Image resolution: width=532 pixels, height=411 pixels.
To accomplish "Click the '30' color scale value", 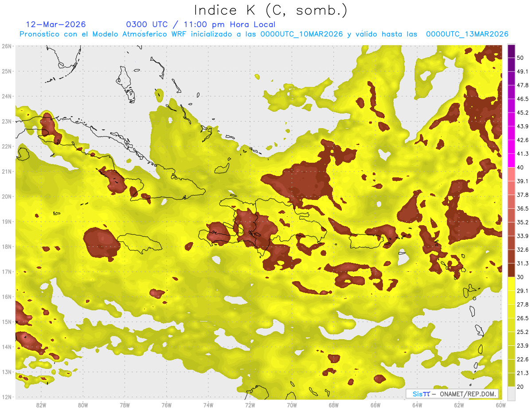I will (x=520, y=277).
